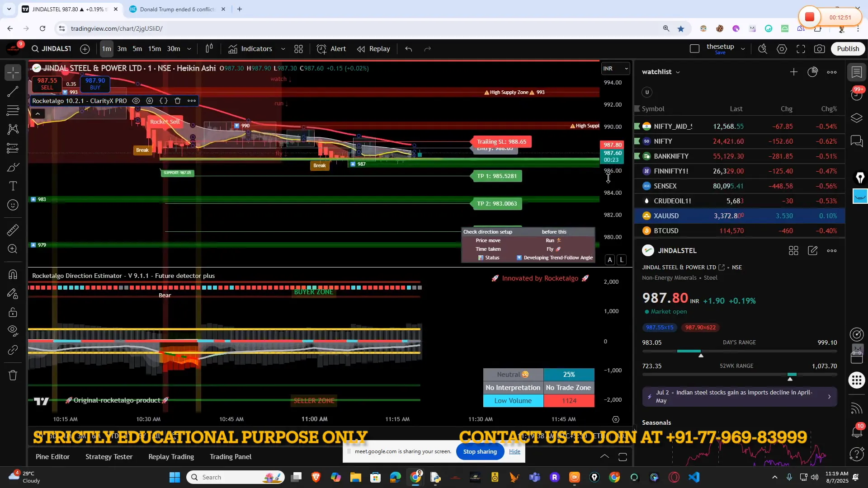Image resolution: width=868 pixels, height=488 pixels.
Task: Open the candle chart style selector
Action: 209,49
